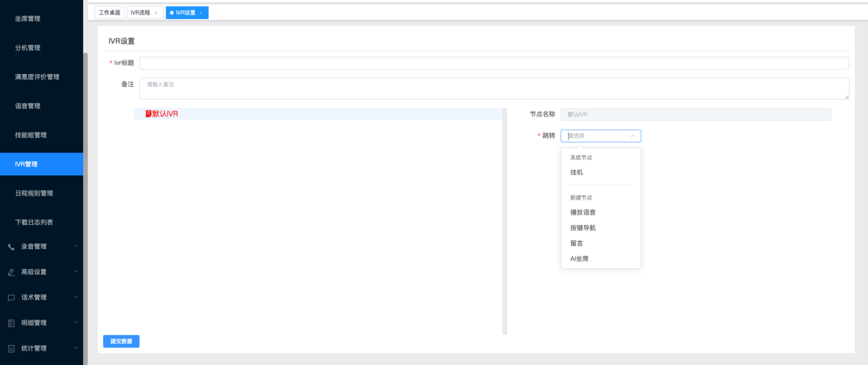Expand the 录音管理 submenu arrow

tap(75, 246)
